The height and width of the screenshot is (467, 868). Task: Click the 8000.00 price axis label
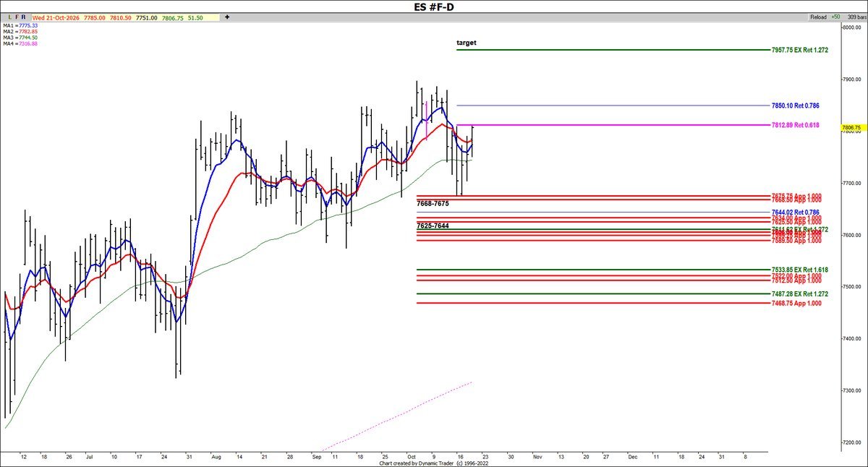click(851, 27)
